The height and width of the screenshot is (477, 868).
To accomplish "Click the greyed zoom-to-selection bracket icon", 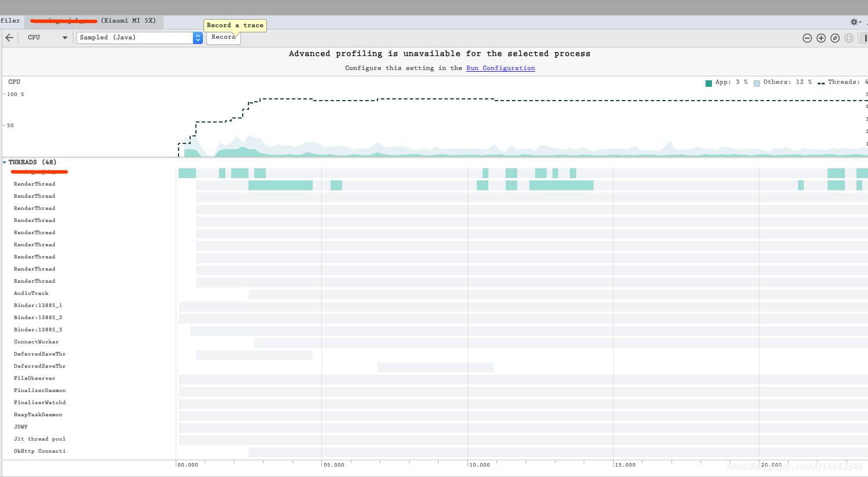I will 849,38.
